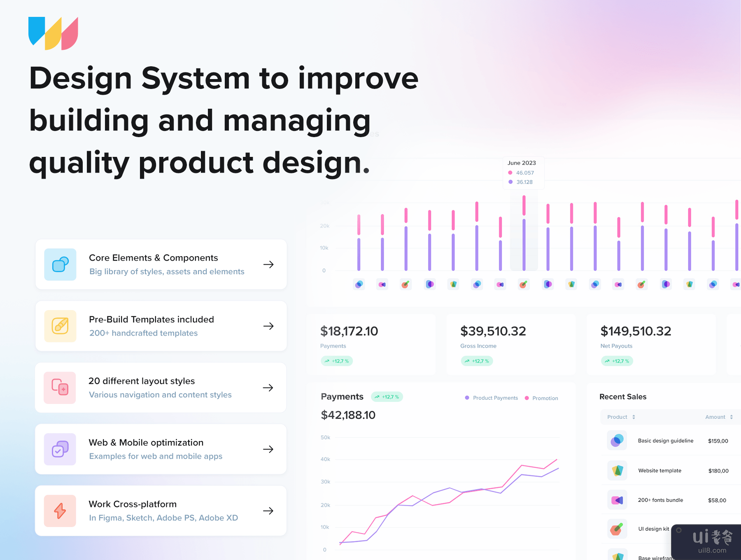This screenshot has height=560, width=741.
Task: Toggle Promotion legend series
Action: coord(541,398)
